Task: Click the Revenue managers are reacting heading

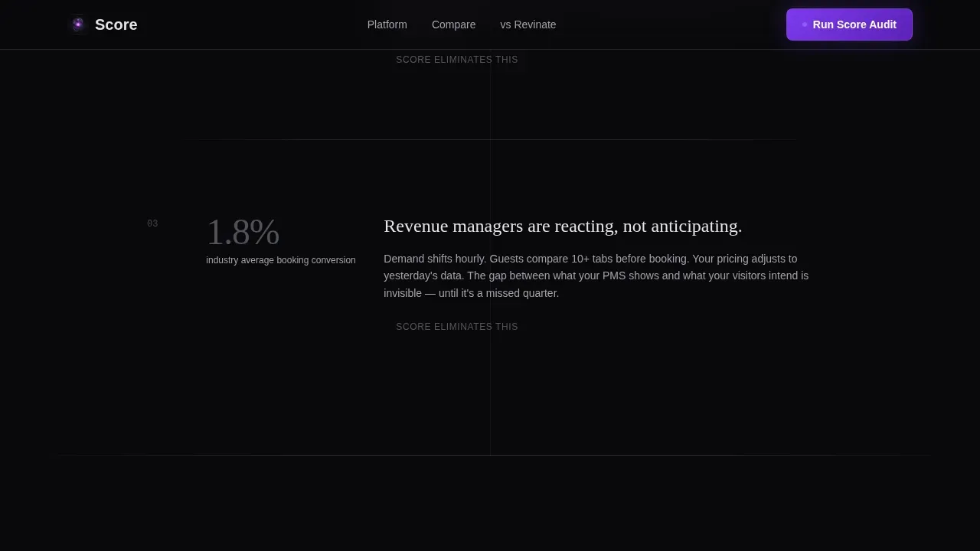Action: tap(563, 227)
